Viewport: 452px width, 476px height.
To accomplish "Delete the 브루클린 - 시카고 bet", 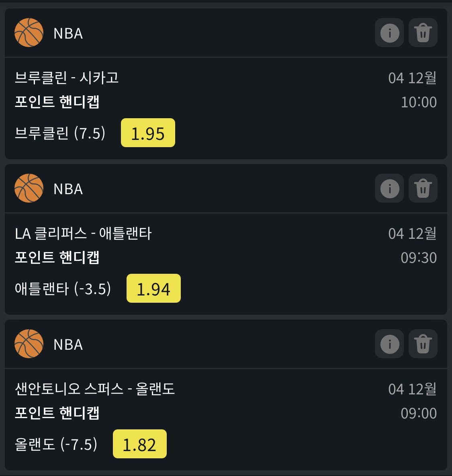I will [423, 33].
